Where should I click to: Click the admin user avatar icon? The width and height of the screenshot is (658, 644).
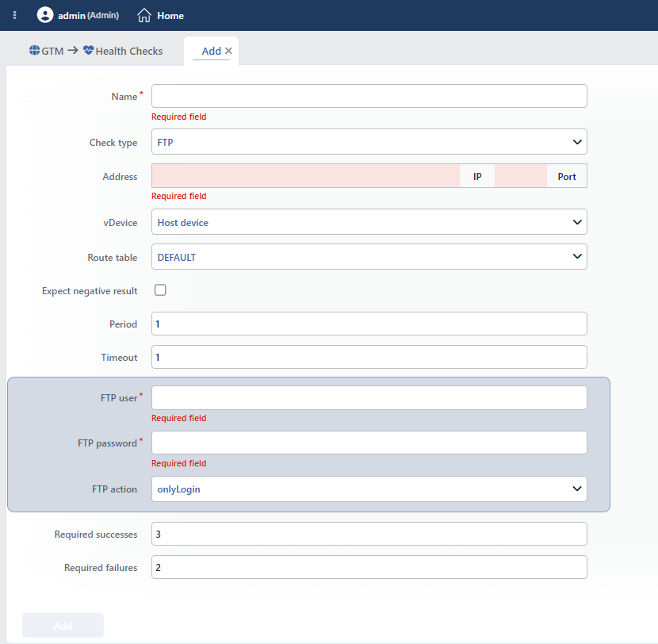(x=45, y=15)
